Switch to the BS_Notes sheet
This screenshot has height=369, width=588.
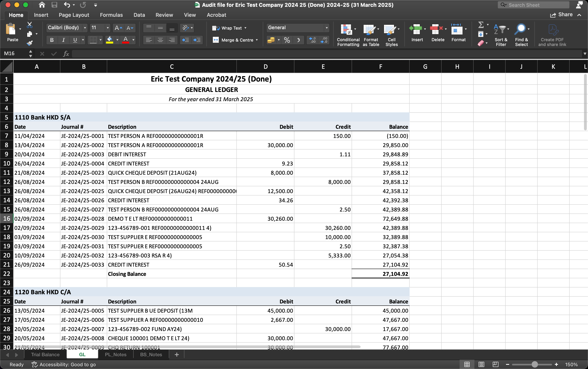[151, 355]
